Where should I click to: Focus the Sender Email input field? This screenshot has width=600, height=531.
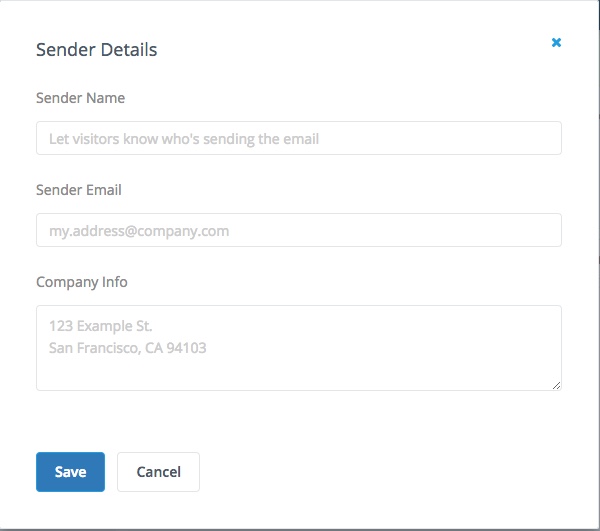click(298, 231)
